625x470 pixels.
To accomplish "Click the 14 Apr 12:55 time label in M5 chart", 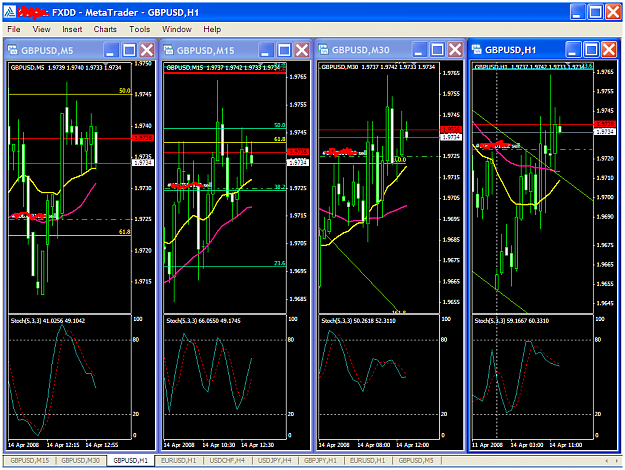I will [102, 445].
